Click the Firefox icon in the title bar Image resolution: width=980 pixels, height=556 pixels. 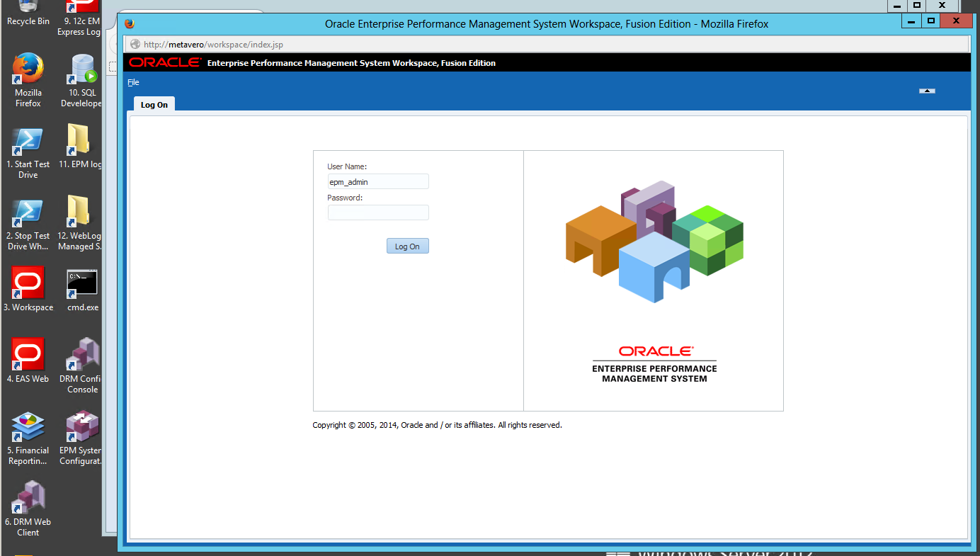[129, 23]
